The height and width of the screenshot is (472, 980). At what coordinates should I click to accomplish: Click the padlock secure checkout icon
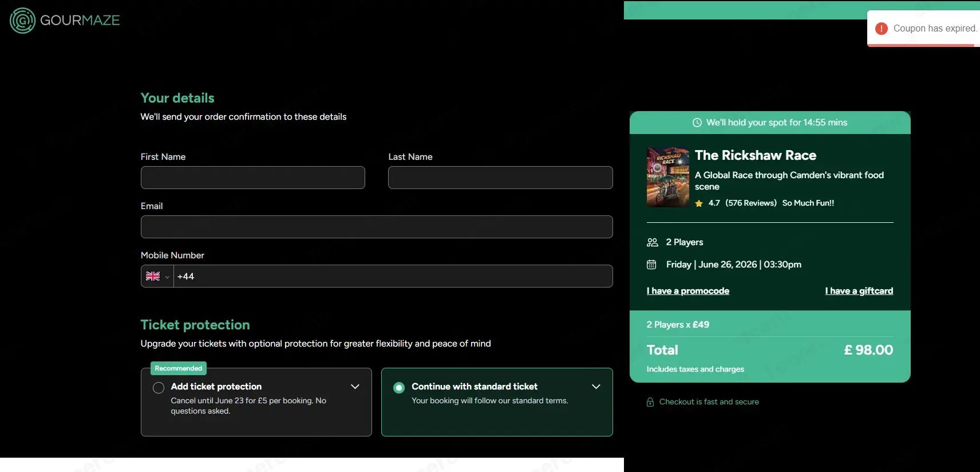pos(650,402)
